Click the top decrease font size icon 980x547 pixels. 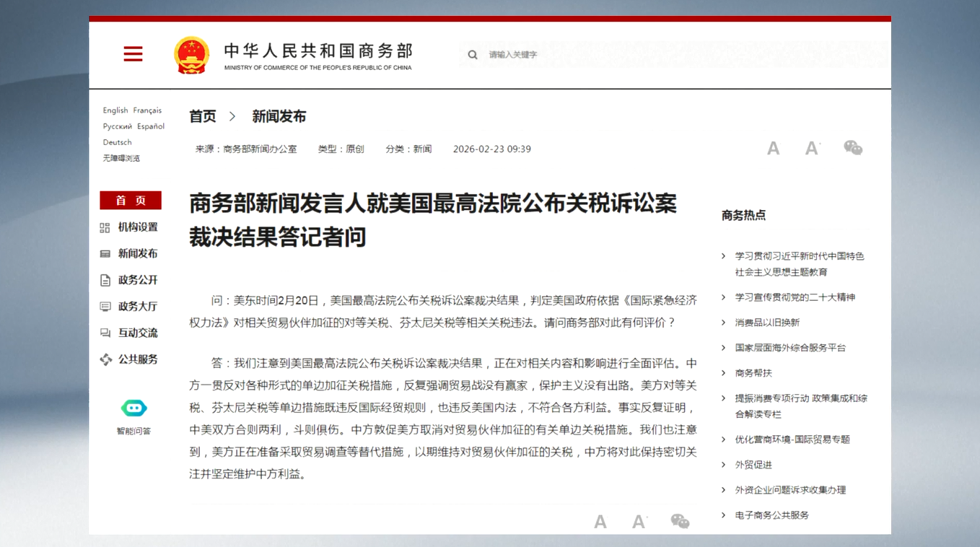tap(773, 149)
